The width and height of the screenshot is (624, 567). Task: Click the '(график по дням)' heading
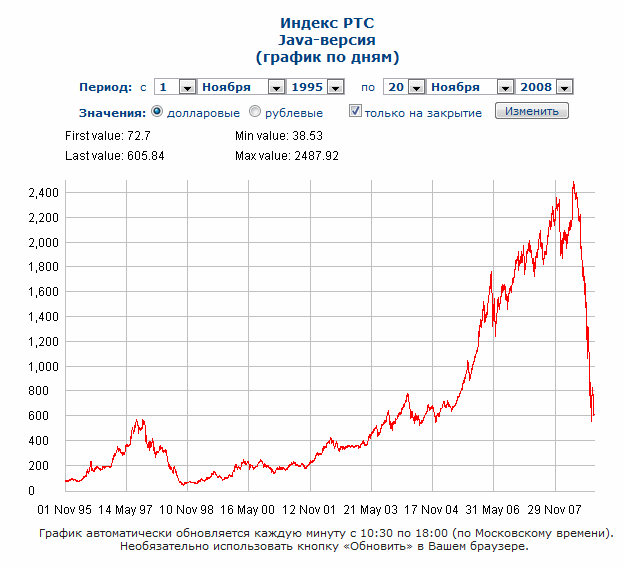click(327, 57)
